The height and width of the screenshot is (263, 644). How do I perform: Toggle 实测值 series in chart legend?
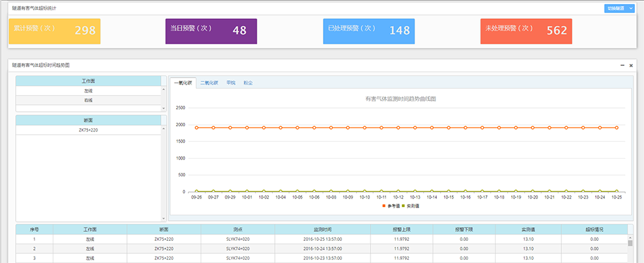pyautogui.click(x=409, y=206)
